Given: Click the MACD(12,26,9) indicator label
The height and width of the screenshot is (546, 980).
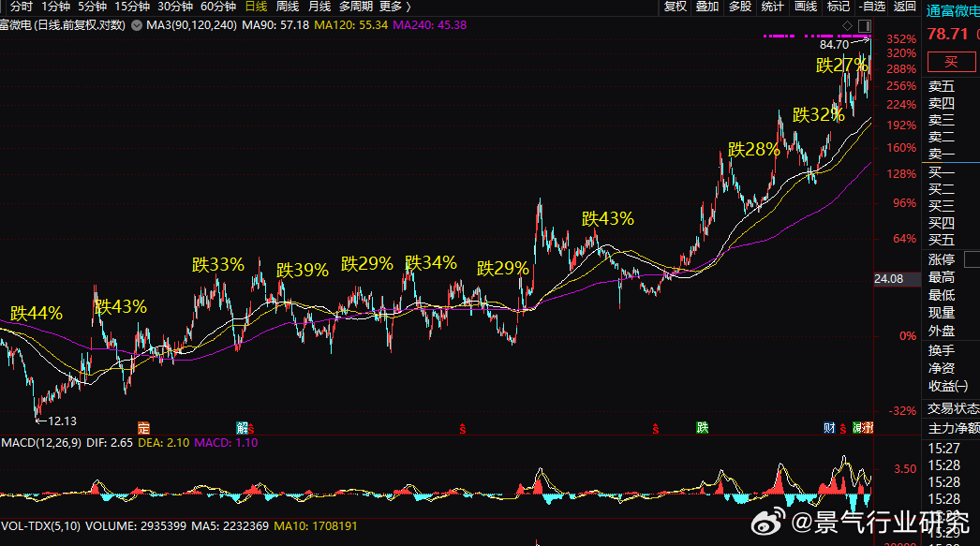Looking at the screenshot, I should [x=41, y=443].
